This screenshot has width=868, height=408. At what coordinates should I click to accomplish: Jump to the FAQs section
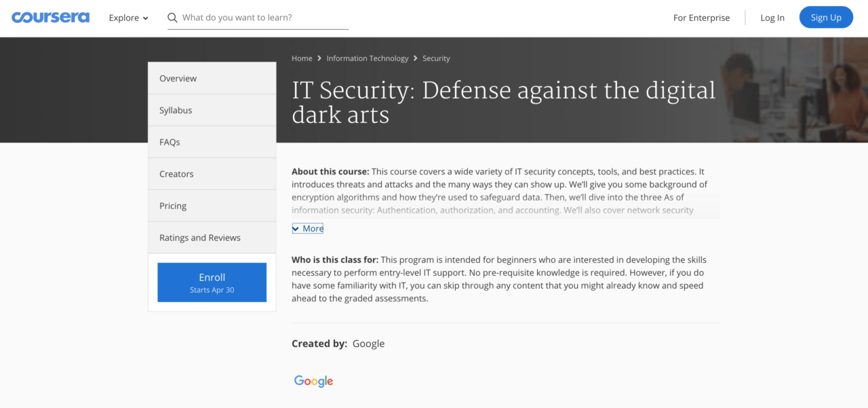coord(212,142)
